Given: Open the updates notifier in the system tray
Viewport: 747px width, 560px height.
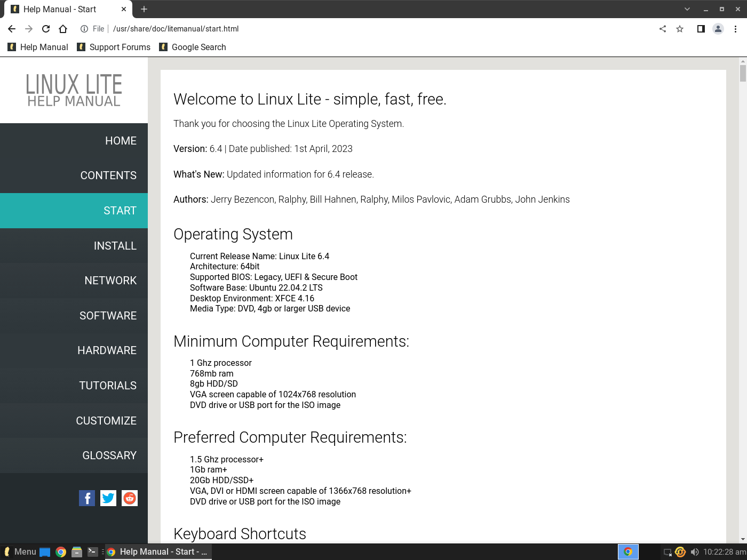Looking at the screenshot, I should pos(679,551).
